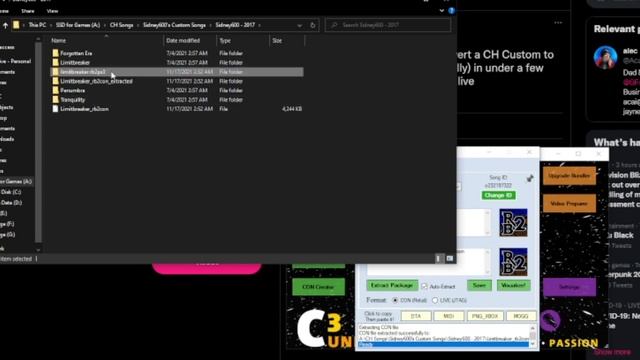The width and height of the screenshot is (640, 360).
Task: Click the 4,244 KB size cell
Action: tap(292, 109)
